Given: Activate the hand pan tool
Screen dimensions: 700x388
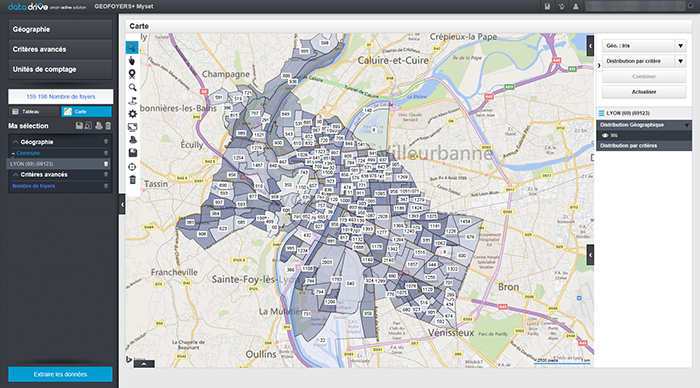Looking at the screenshot, I should [x=132, y=61].
